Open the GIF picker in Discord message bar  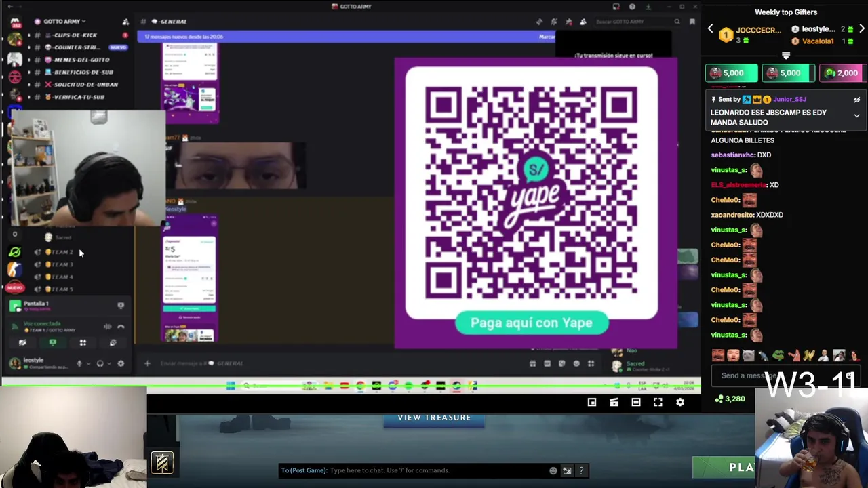point(547,363)
